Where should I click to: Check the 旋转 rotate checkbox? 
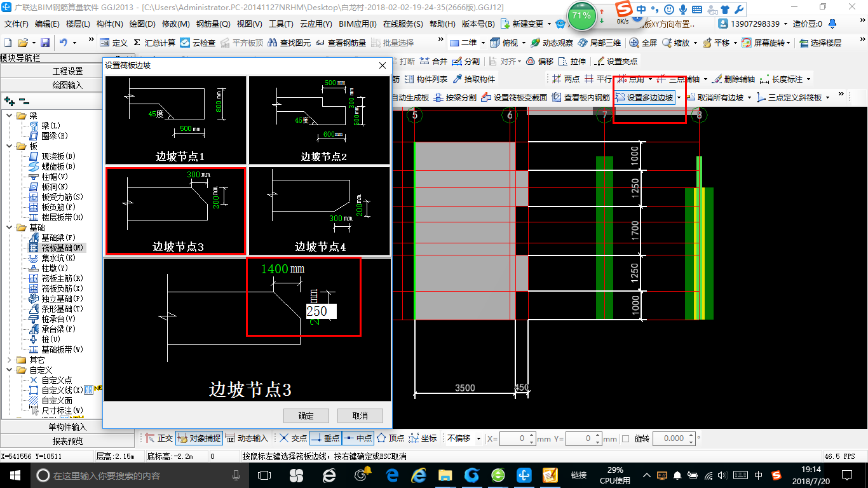click(625, 438)
